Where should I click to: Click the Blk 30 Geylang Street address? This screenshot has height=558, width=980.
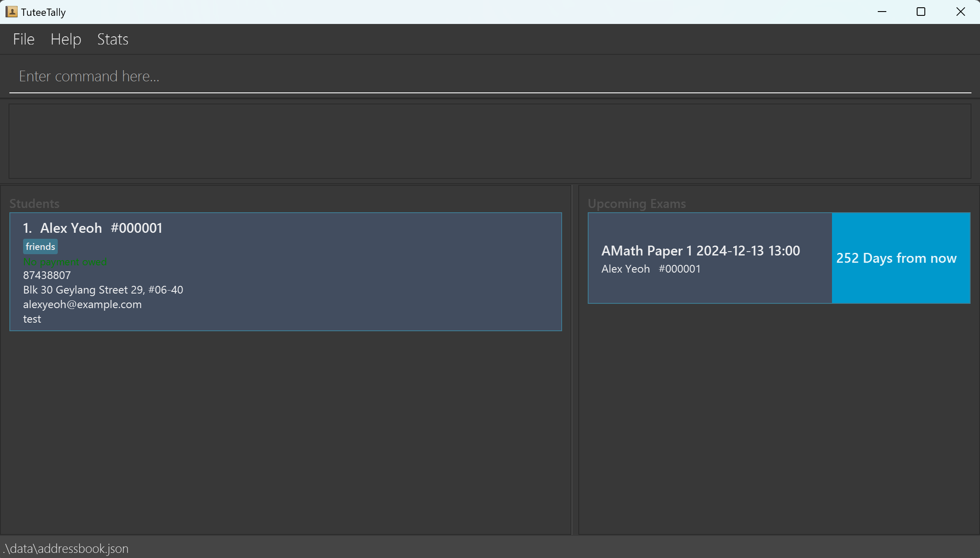pyautogui.click(x=103, y=290)
